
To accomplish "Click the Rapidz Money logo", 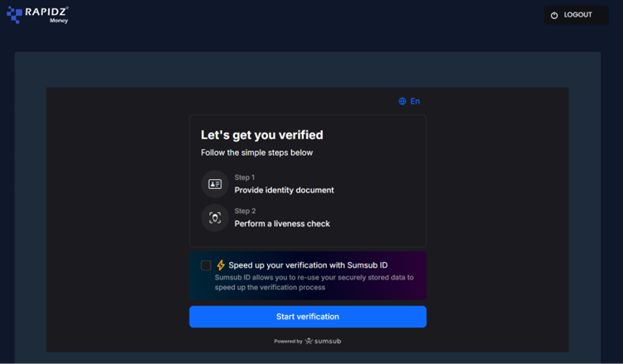I will tap(38, 15).
